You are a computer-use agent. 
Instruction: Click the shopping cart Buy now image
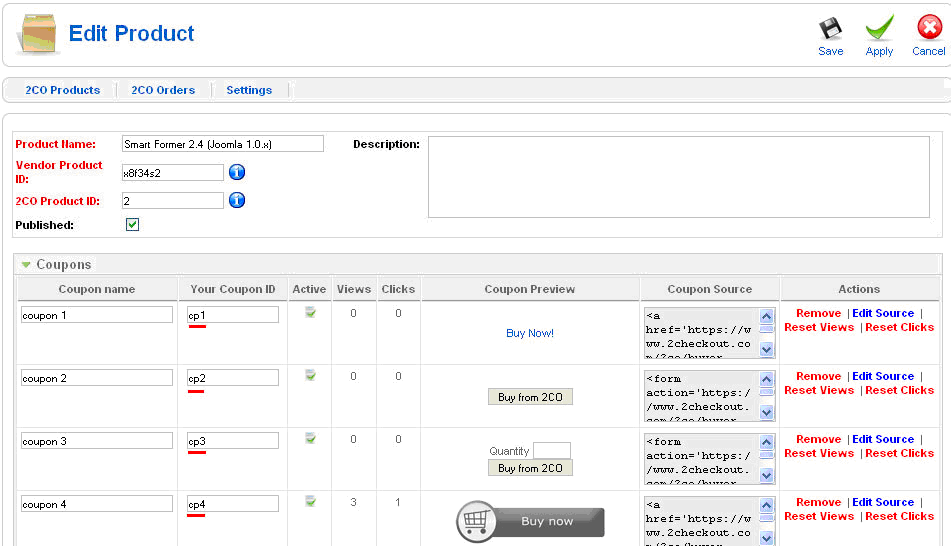point(531,521)
